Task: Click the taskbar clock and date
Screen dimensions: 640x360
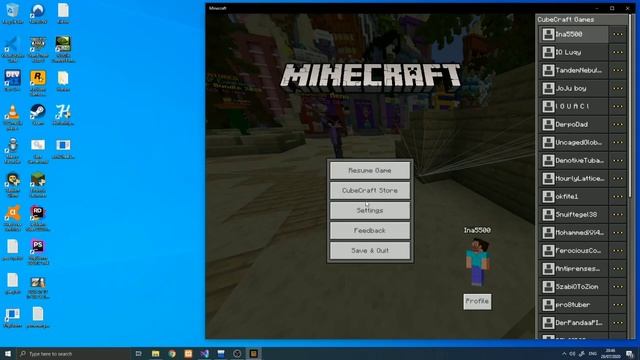Action: point(611,353)
